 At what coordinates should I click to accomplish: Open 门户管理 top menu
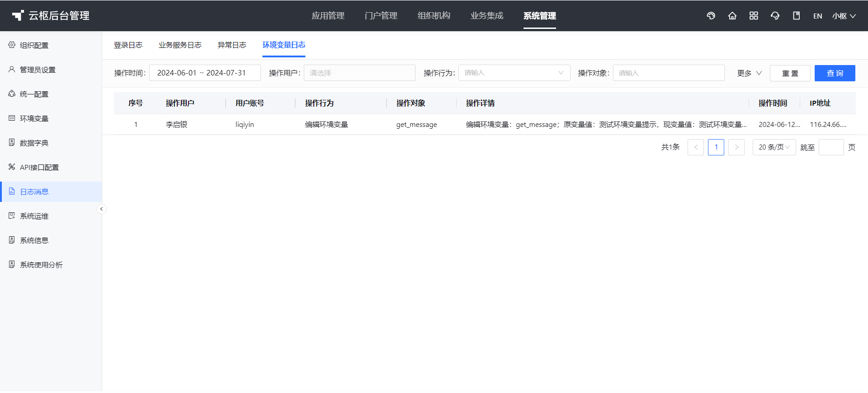(381, 16)
